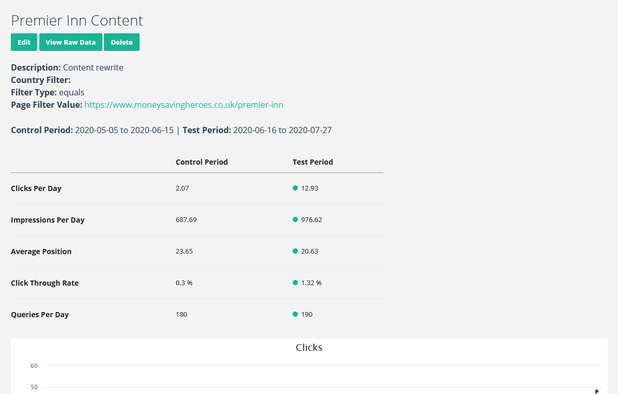Open the moneysavingheroes premier-inn link

pos(184,105)
